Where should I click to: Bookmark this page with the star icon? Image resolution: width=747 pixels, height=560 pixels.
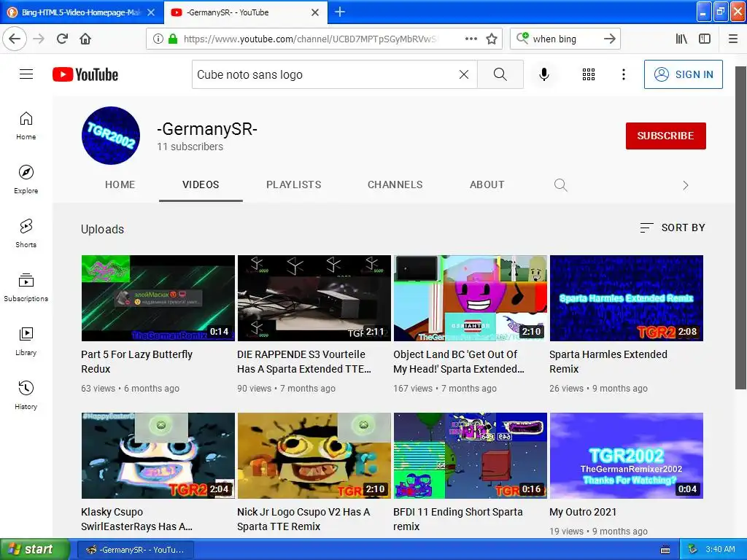(x=492, y=39)
